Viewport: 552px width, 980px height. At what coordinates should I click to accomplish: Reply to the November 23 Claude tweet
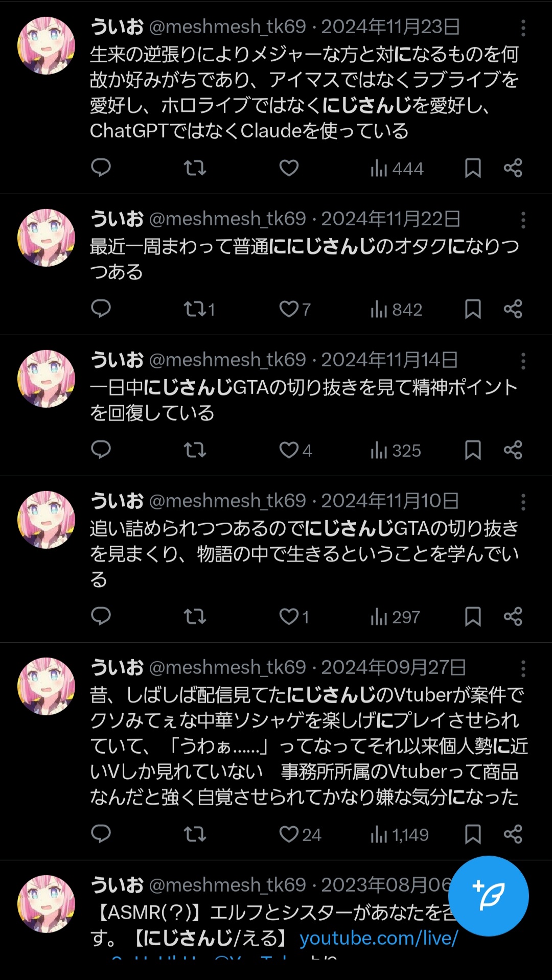click(101, 168)
